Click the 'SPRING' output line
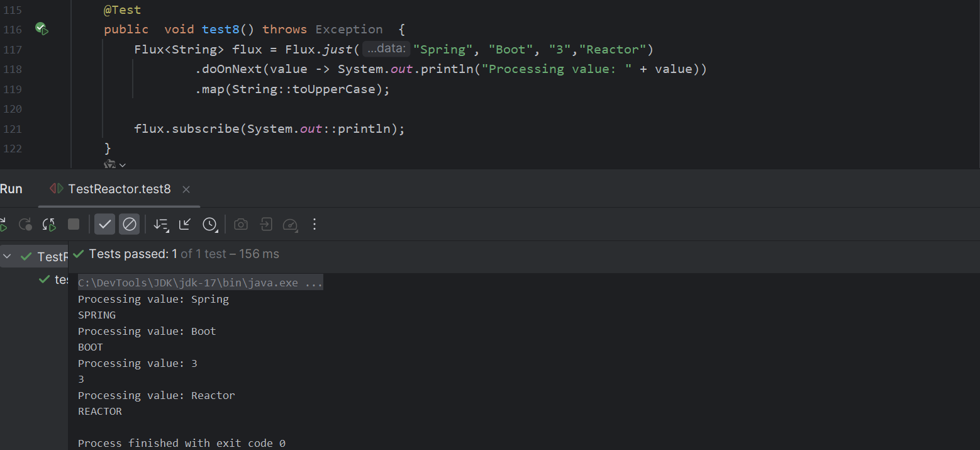The width and height of the screenshot is (980, 450). pos(97,315)
